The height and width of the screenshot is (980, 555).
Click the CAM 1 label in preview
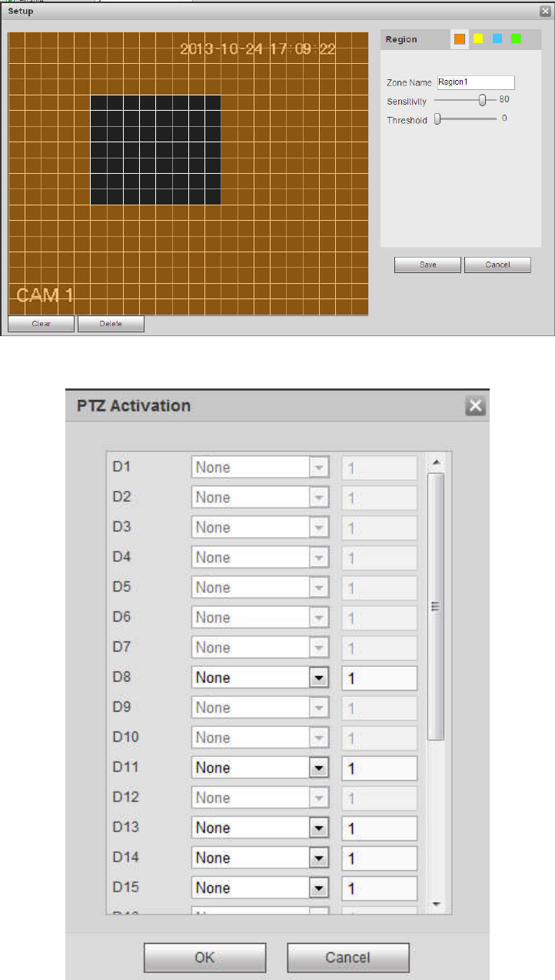[x=46, y=295]
